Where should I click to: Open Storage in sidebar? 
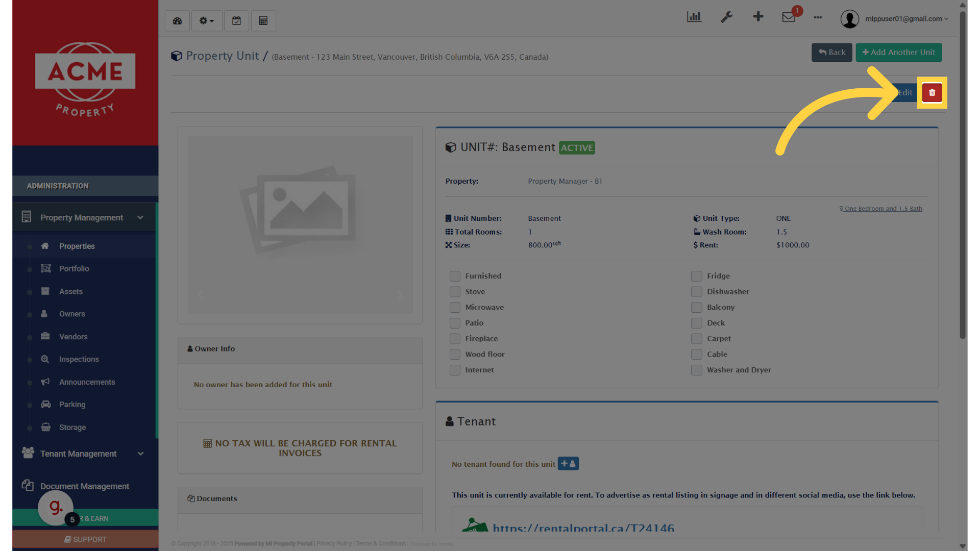tap(72, 428)
